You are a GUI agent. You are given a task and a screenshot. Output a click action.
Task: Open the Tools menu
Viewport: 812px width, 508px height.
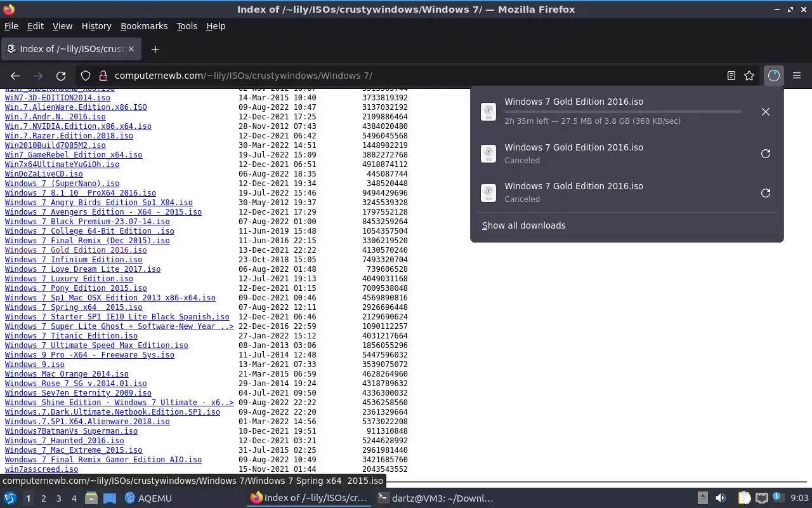point(187,26)
